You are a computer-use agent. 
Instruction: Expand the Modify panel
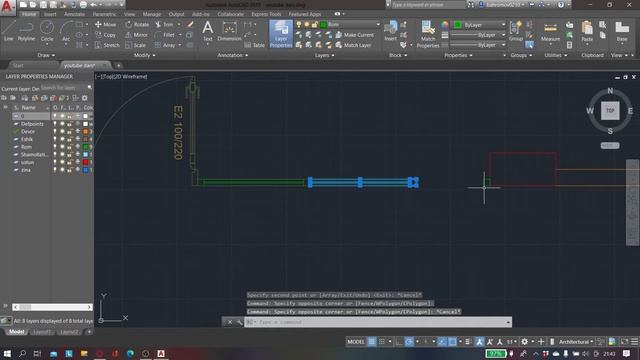[x=144, y=55]
